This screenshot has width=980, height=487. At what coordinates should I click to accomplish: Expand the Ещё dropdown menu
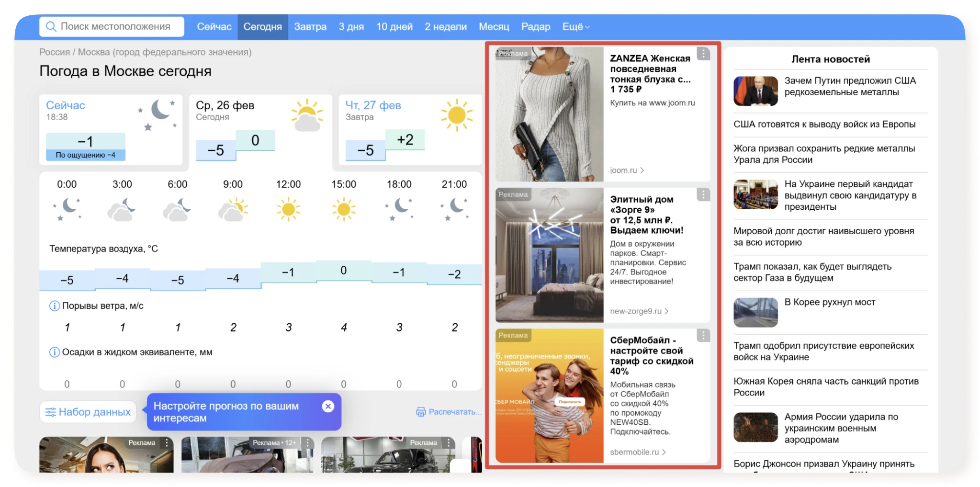pos(576,27)
